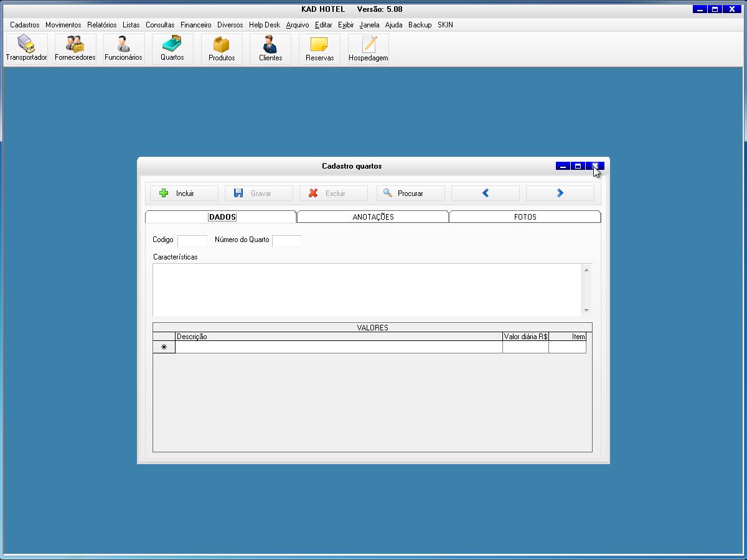Maximize the Cadastro quartos window
Viewport: 747px width, 560px height.
(x=578, y=166)
